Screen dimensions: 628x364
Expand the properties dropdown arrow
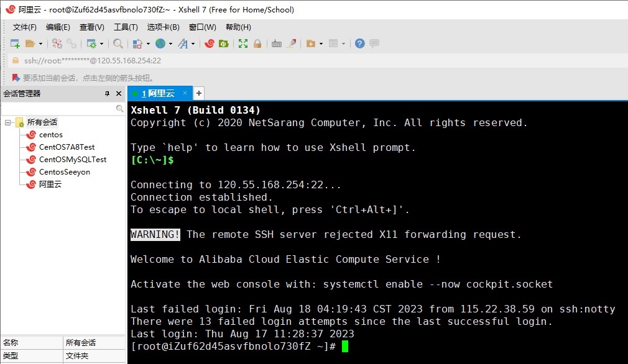102,43
